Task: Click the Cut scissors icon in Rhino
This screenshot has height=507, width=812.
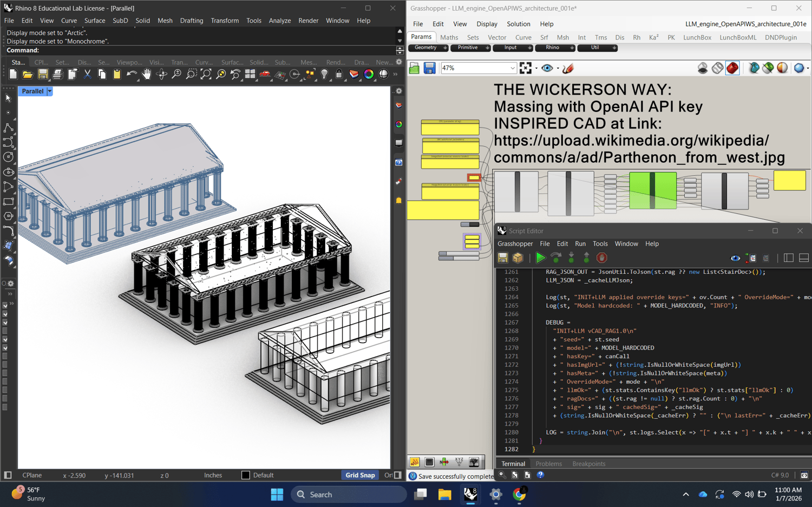Action: click(x=87, y=75)
